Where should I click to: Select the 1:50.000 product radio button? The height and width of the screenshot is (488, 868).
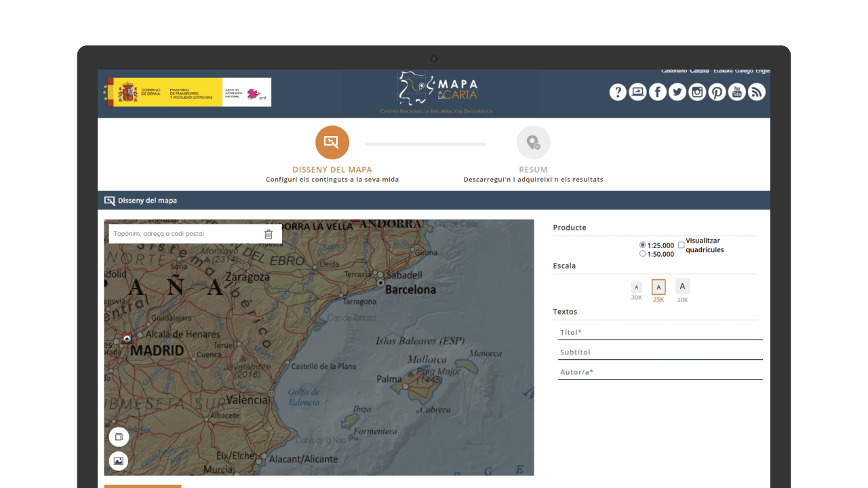[x=643, y=254]
